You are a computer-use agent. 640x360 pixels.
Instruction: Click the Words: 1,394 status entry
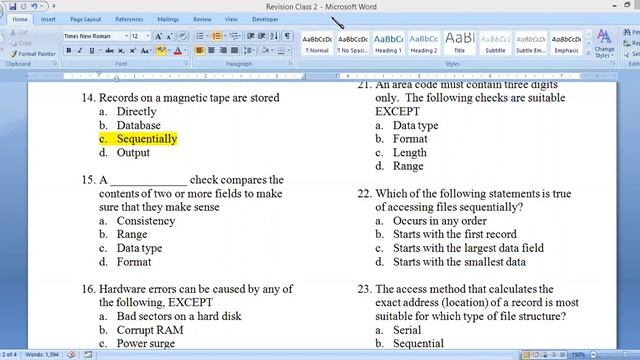[42, 355]
